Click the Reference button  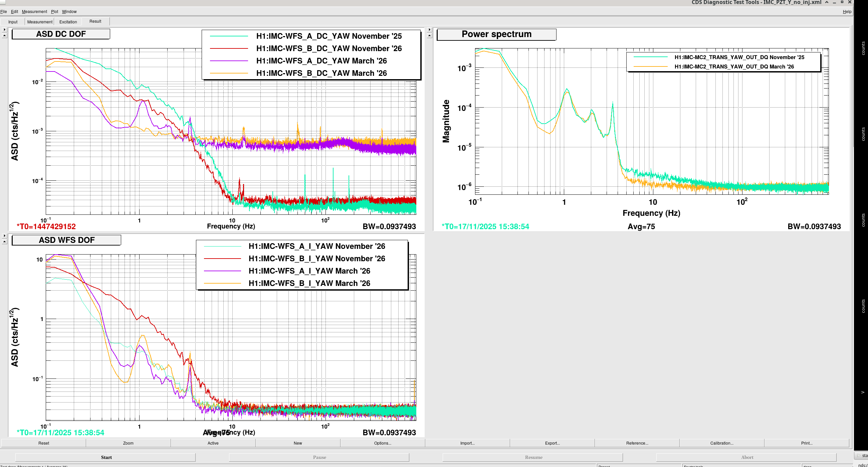coord(637,443)
